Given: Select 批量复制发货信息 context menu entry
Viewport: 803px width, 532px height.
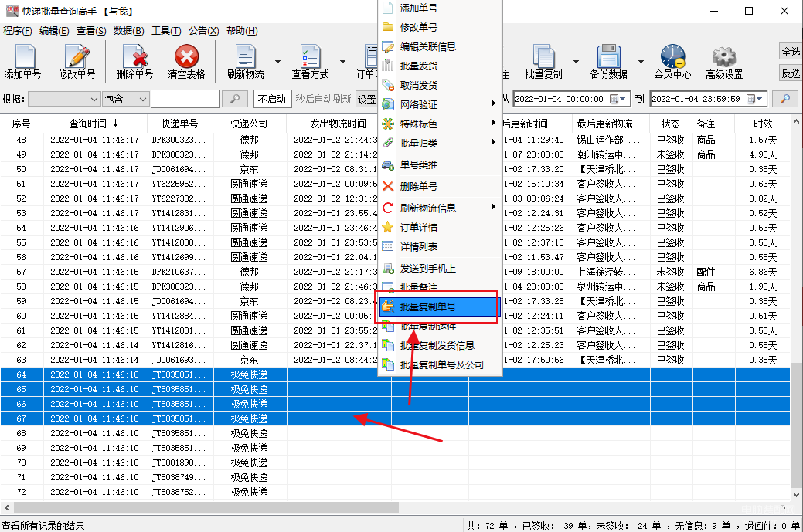Looking at the screenshot, I should click(x=441, y=345).
